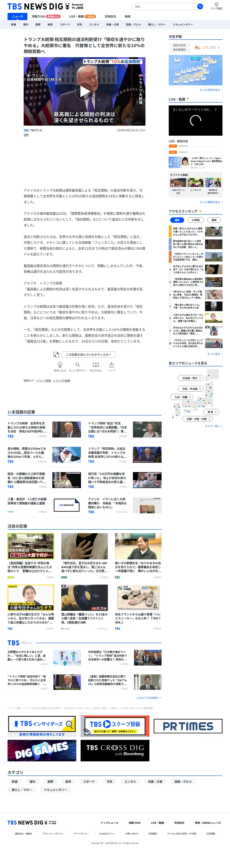Screen dimensions: 230x868
Task: Click the blue search magnifier button
Action: coord(200,6)
